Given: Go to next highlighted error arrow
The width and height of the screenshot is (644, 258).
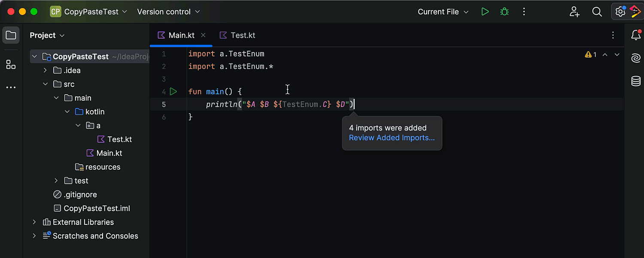Looking at the screenshot, I should click(617, 55).
